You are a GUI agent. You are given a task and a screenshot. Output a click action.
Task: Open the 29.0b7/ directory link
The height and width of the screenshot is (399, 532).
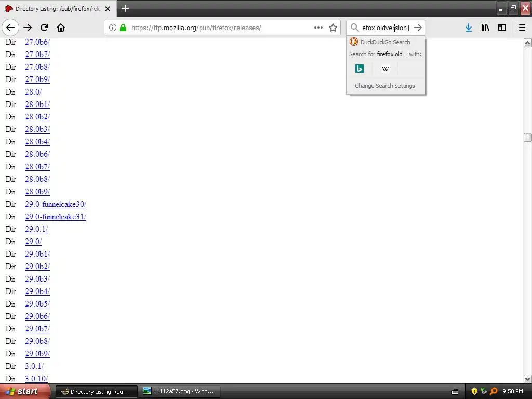[x=37, y=329]
